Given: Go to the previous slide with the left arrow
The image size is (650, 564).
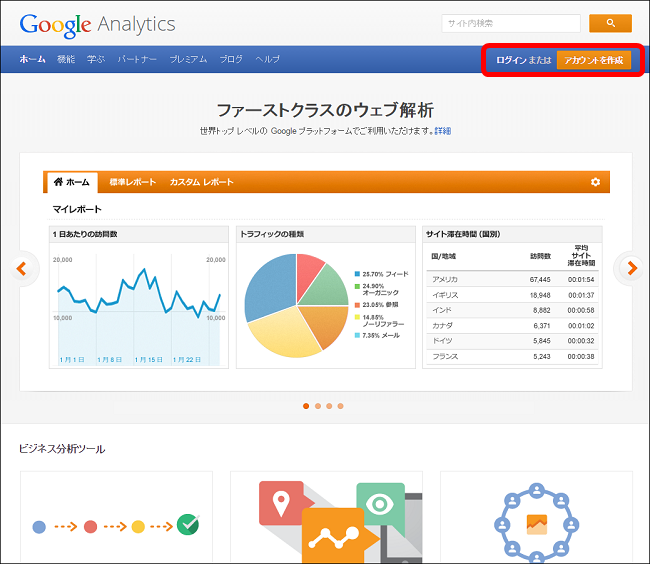Looking at the screenshot, I should coord(22,269).
